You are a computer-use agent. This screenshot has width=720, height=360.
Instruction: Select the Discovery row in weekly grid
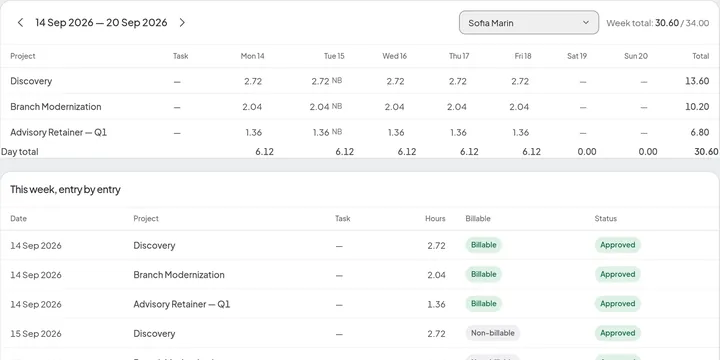pos(360,81)
